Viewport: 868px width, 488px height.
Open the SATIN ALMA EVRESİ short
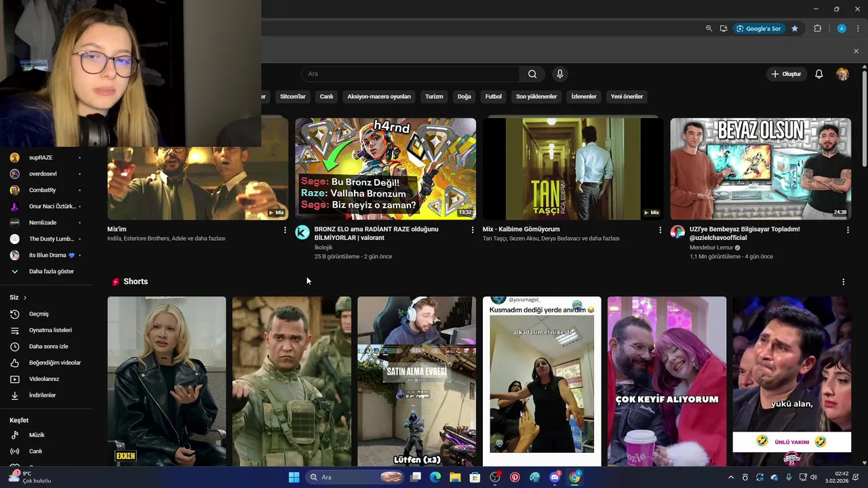pos(416,381)
